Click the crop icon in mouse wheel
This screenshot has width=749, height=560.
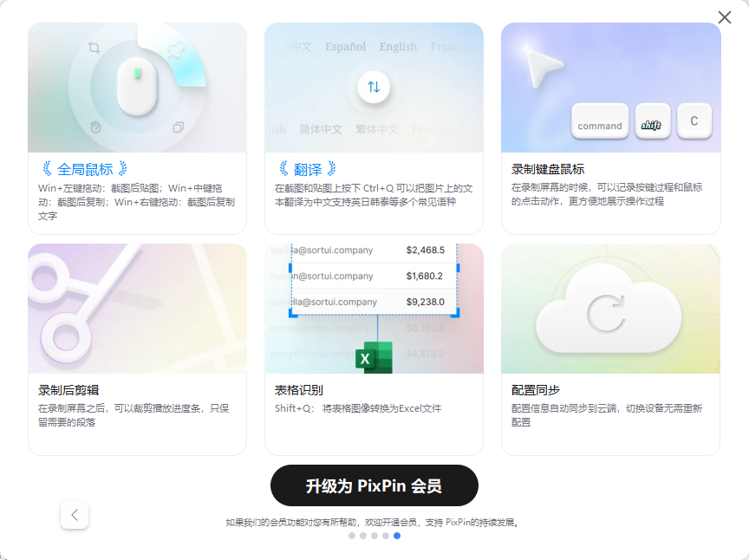pyautogui.click(x=94, y=48)
